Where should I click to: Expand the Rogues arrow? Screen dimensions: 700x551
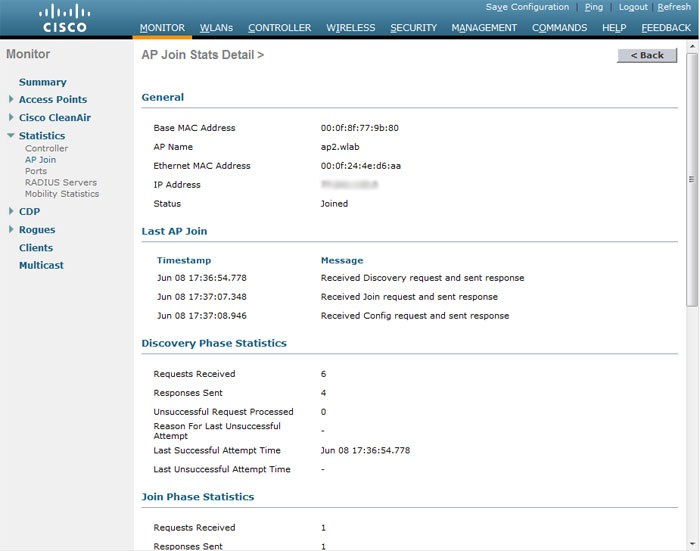point(11,230)
